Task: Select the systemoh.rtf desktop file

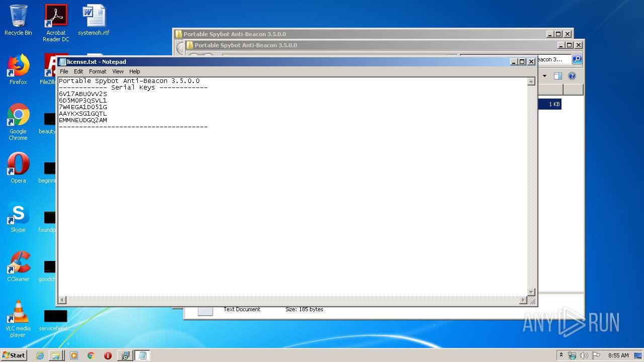Action: click(x=94, y=20)
